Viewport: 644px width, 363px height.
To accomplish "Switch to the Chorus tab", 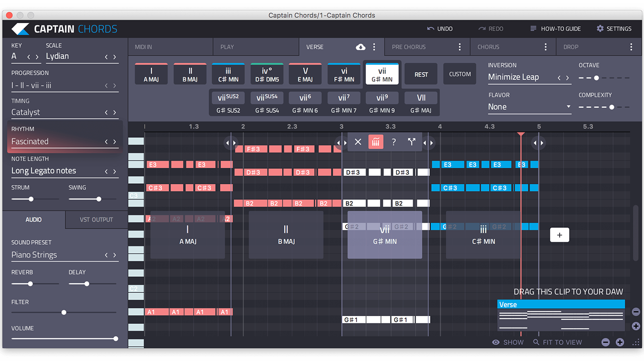I will (x=488, y=47).
